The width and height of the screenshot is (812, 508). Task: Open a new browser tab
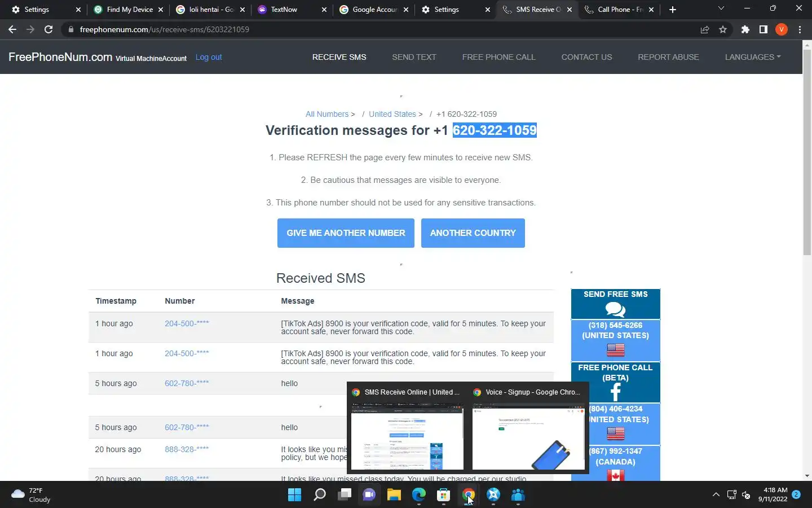click(x=672, y=10)
